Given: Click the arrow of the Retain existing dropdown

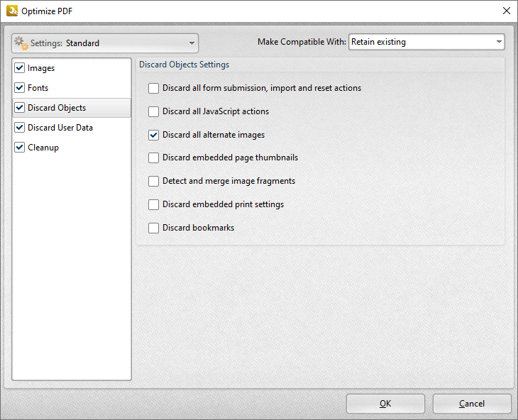Looking at the screenshot, I should click(499, 42).
